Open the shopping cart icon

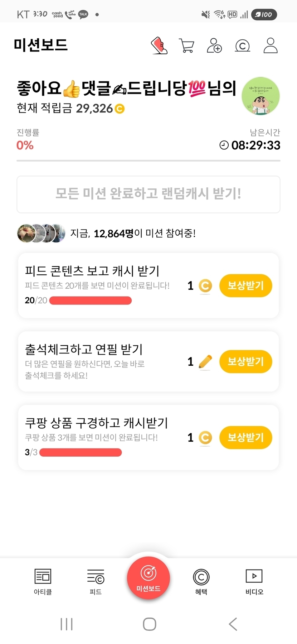tap(186, 45)
